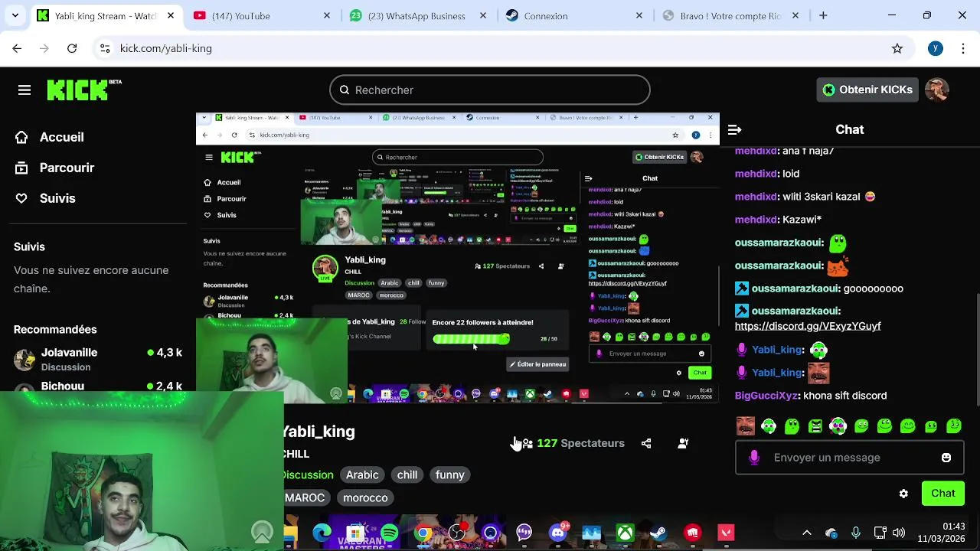This screenshot has height=551, width=980.
Task: Click the Arabic tag
Action: [x=362, y=474]
